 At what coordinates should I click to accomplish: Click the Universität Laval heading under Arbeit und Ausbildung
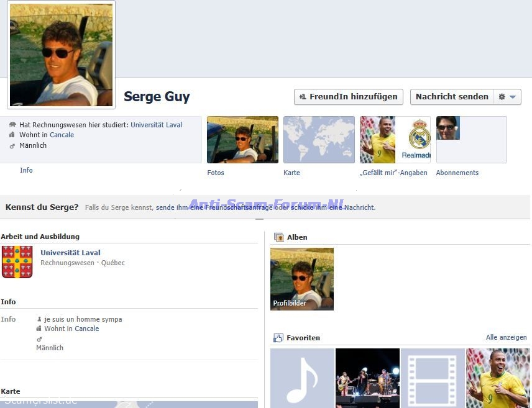(x=70, y=253)
